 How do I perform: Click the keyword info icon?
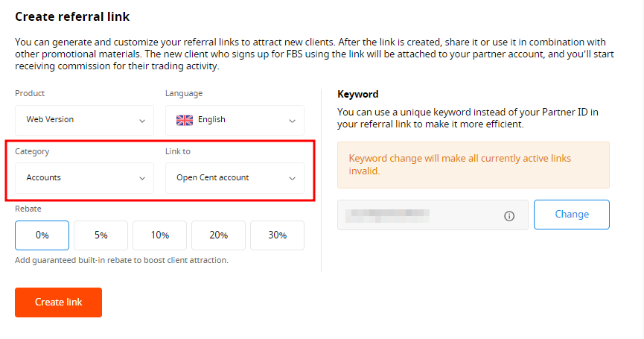click(x=509, y=216)
